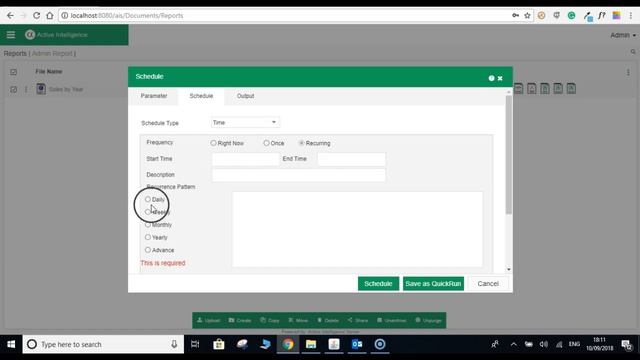Click Share in the bottom green toolbar
Screen dimensions: 640x360
coord(358,320)
